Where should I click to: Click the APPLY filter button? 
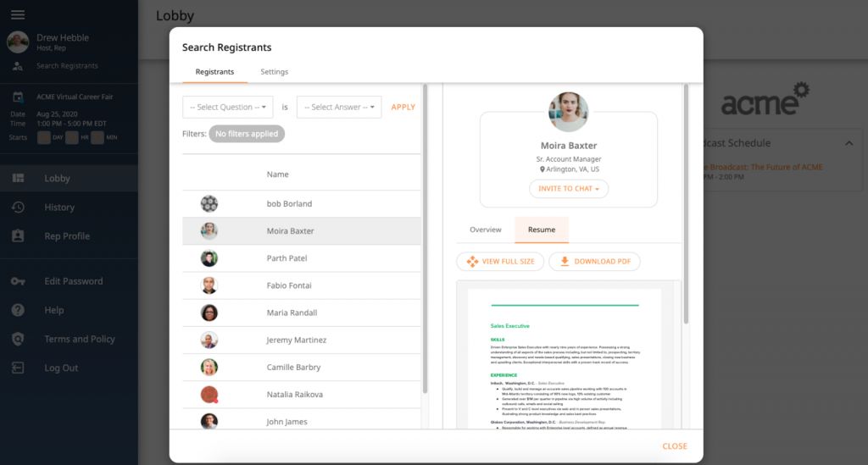(403, 108)
